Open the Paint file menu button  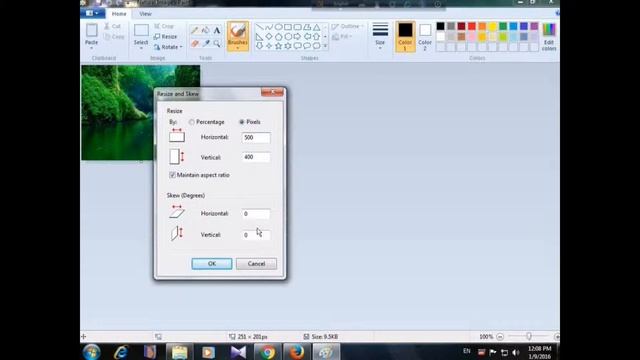pyautogui.click(x=92, y=13)
